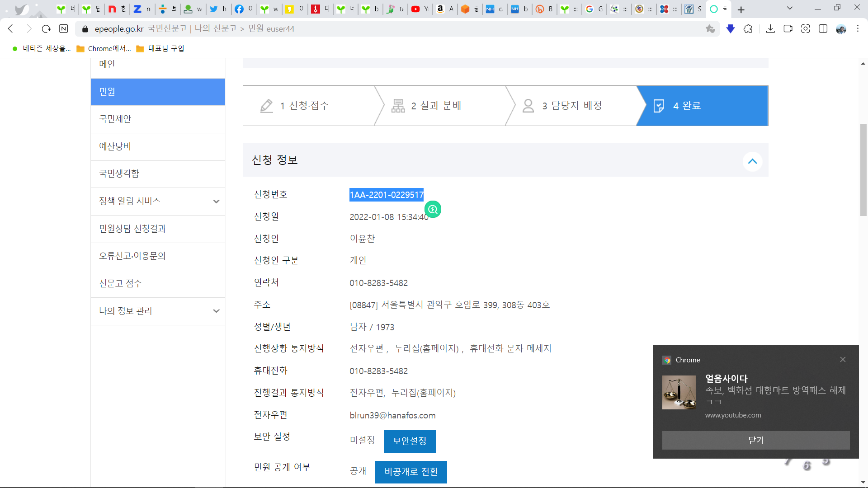Click the scrollbar down arrow
Screen dimensions: 868x488
[863, 483]
